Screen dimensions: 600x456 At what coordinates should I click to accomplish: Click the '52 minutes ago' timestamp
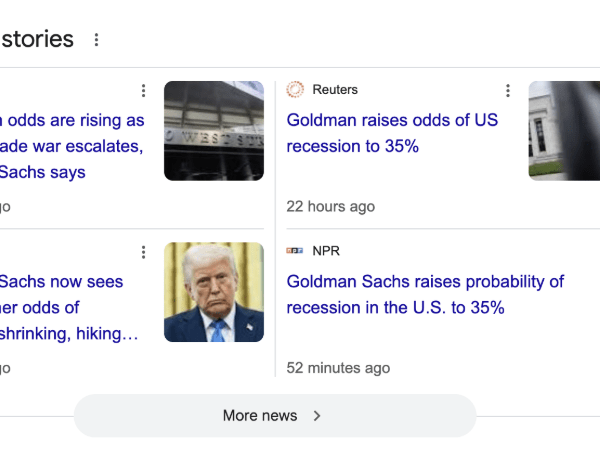pyautogui.click(x=338, y=368)
